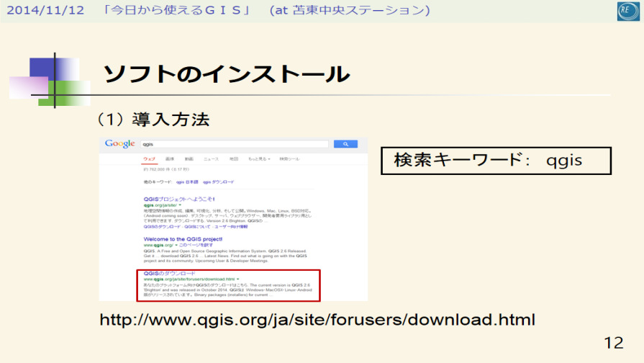
Task: Click the download.html URL text below the screenshot
Action: [x=317, y=319]
